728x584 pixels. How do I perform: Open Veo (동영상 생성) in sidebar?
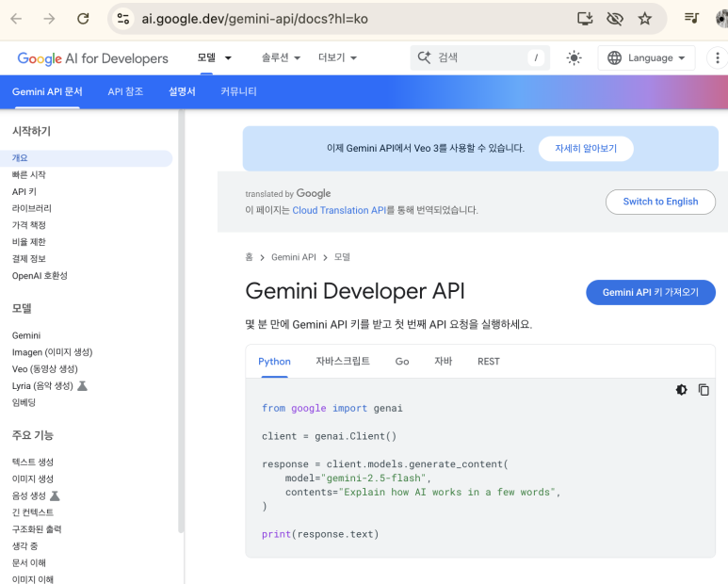(x=45, y=369)
